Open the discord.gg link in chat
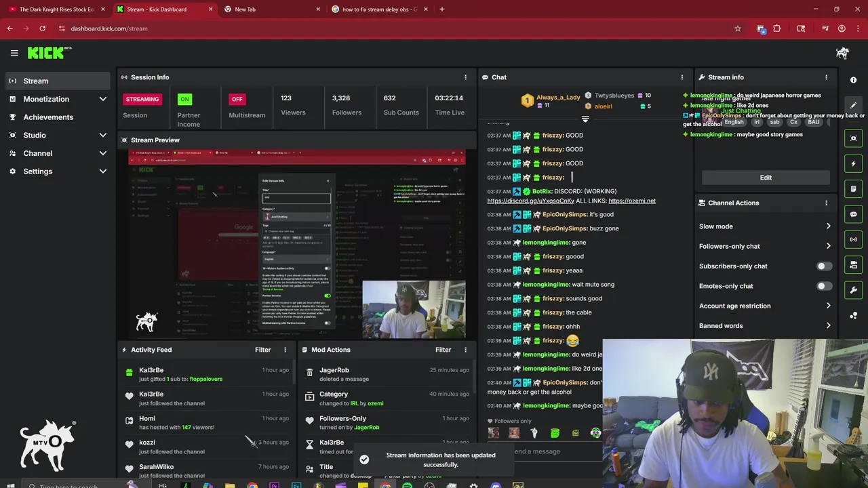 pos(530,201)
